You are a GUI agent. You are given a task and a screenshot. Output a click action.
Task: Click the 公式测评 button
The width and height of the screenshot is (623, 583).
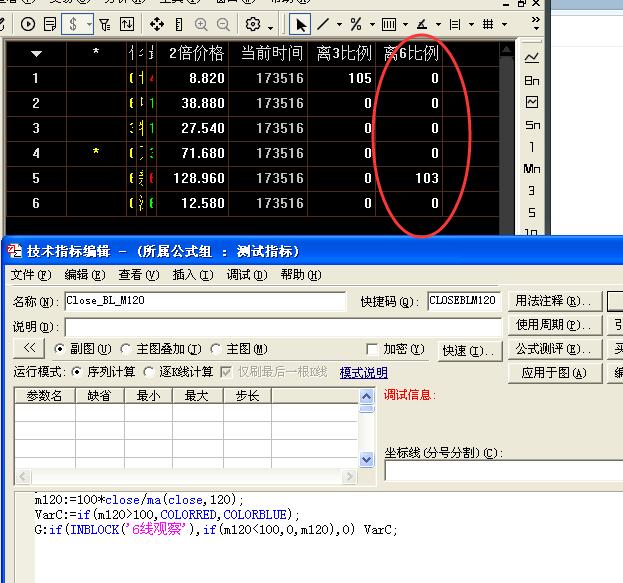click(x=555, y=349)
